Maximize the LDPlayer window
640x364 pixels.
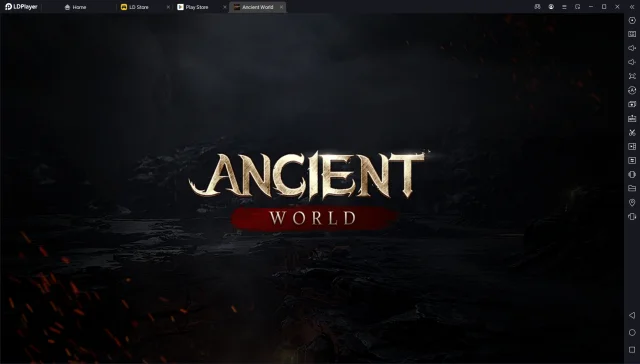click(604, 7)
